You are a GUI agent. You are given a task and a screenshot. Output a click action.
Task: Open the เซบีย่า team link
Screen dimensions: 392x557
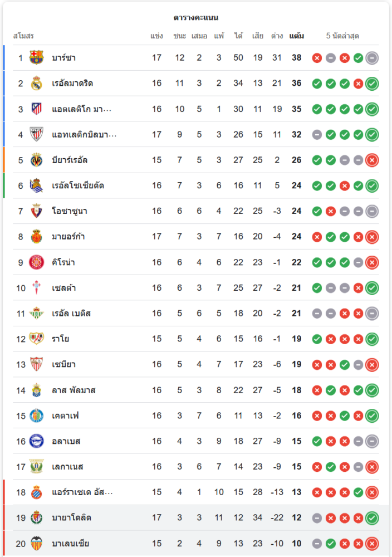[63, 364]
